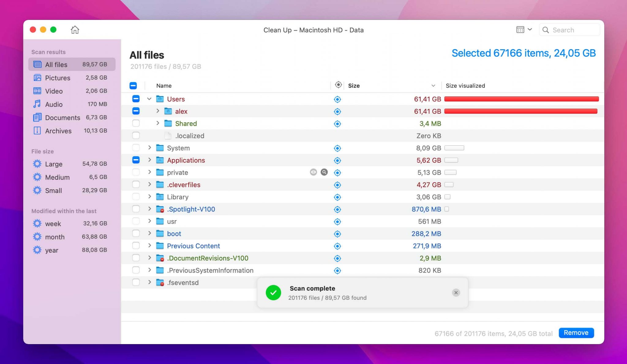Open the Size column sort dropdown
The height and width of the screenshot is (364, 627).
click(x=433, y=86)
